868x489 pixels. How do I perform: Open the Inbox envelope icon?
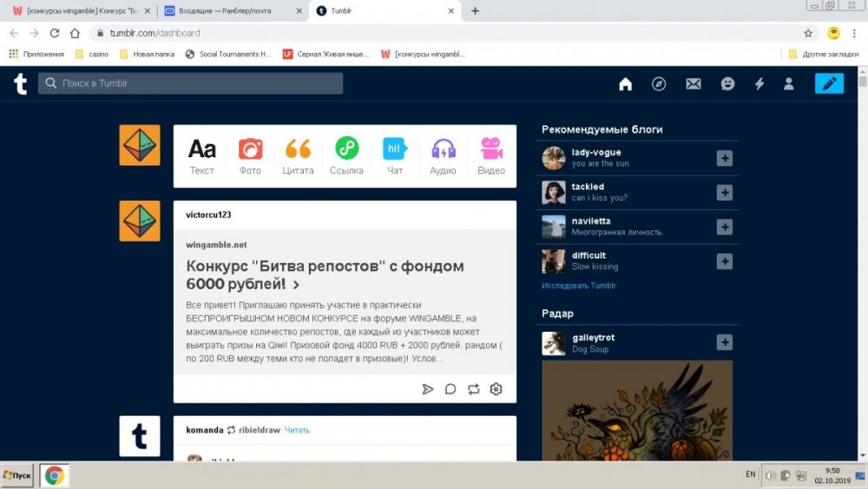693,84
